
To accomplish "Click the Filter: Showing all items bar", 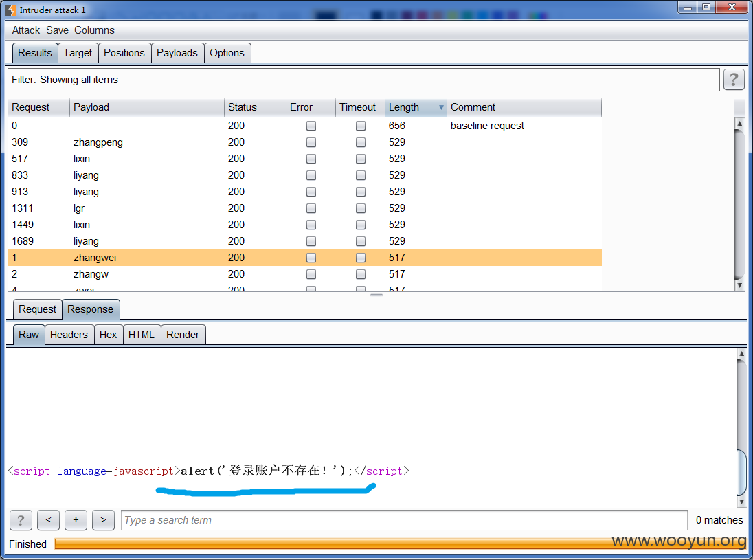I will (x=363, y=80).
